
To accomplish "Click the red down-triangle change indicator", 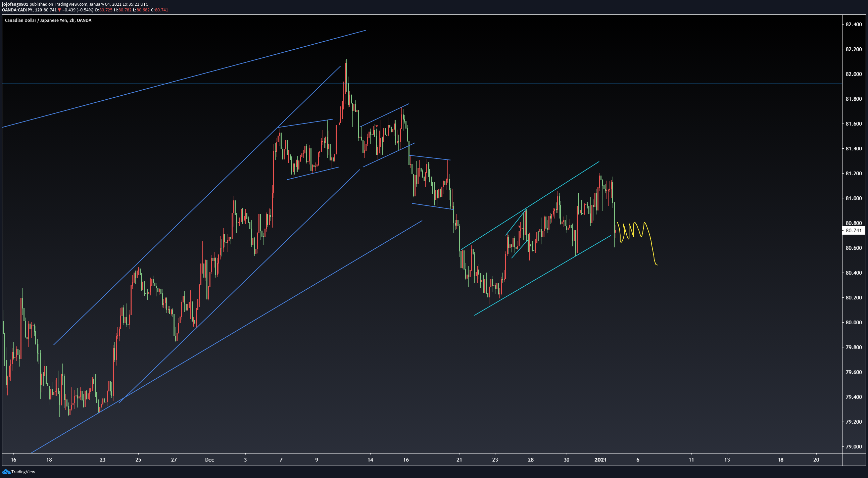I will [60, 10].
